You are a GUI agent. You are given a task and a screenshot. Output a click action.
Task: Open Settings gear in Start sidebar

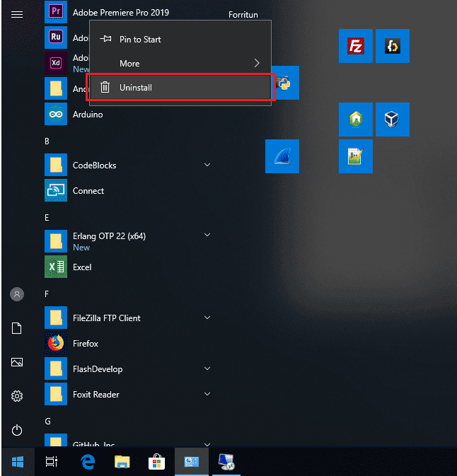tap(17, 396)
